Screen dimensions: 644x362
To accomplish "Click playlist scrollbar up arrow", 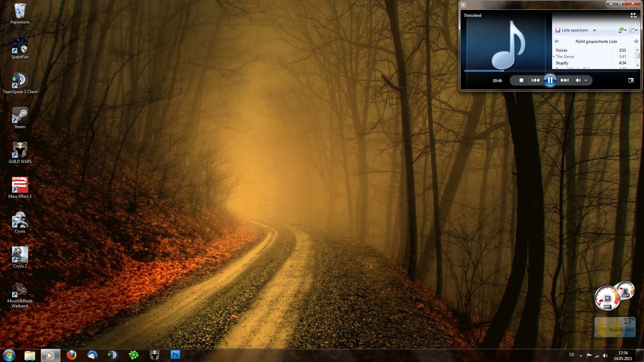I will (x=638, y=50).
